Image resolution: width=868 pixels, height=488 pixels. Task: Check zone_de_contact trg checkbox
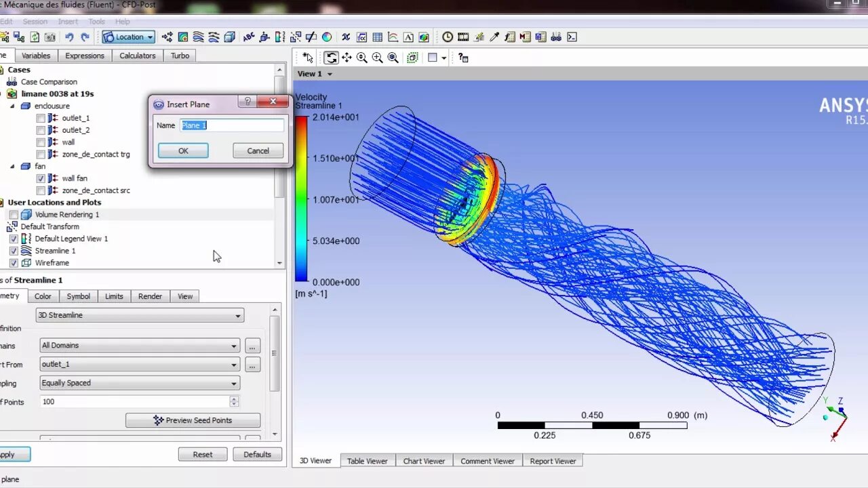tap(41, 155)
